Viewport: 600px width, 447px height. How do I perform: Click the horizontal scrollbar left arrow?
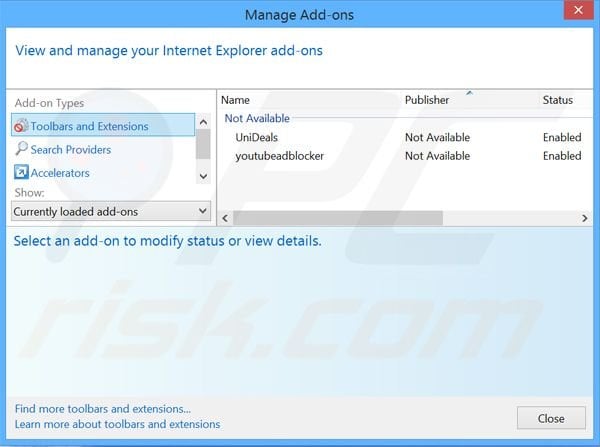point(225,218)
